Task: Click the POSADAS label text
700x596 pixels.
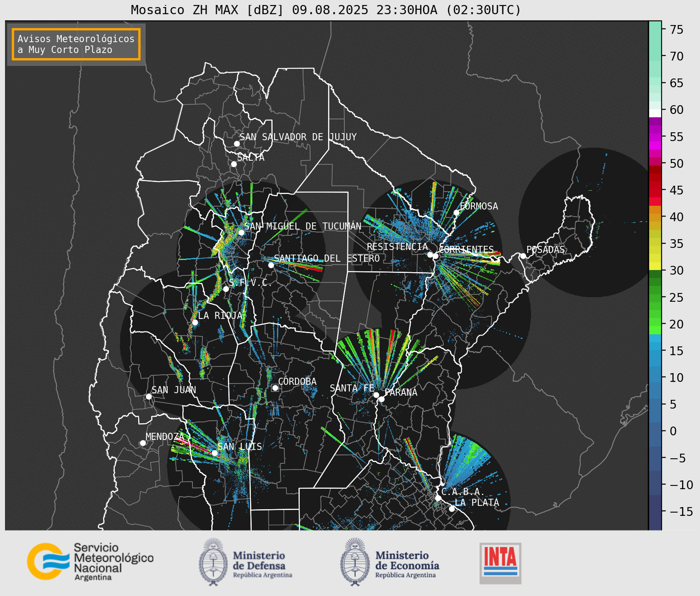Action: (x=546, y=250)
